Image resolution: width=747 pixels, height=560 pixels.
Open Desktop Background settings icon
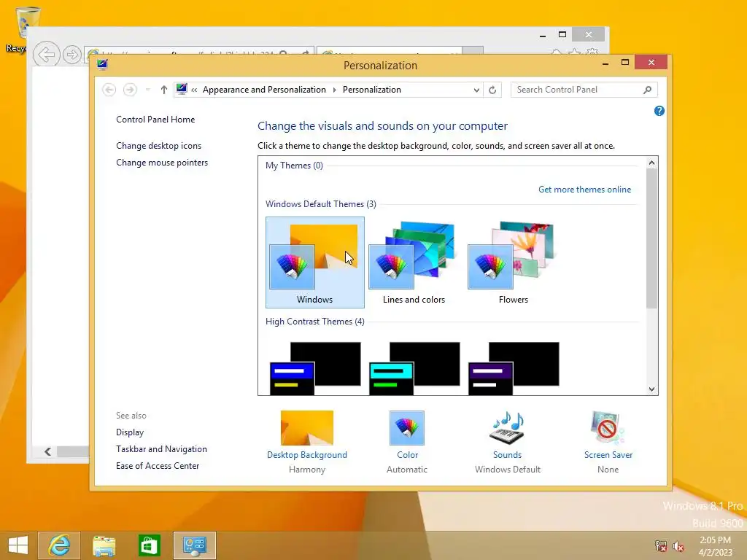[307, 427]
